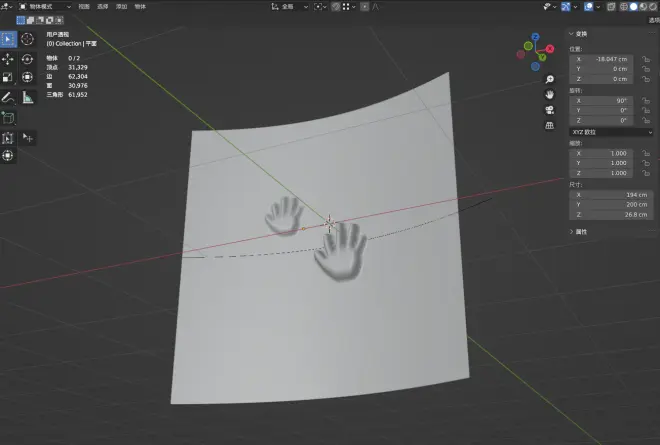Select the Move tool in toolbar
The height and width of the screenshot is (445, 660).
(x=8, y=59)
